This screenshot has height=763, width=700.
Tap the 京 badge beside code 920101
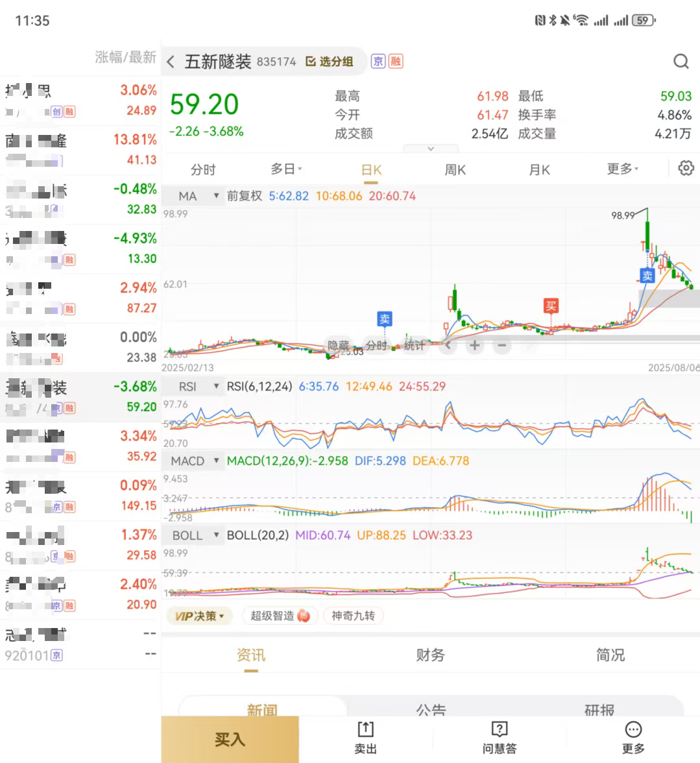(56, 655)
